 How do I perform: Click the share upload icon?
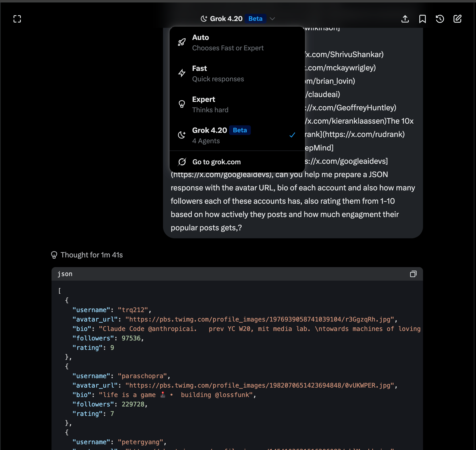click(405, 19)
